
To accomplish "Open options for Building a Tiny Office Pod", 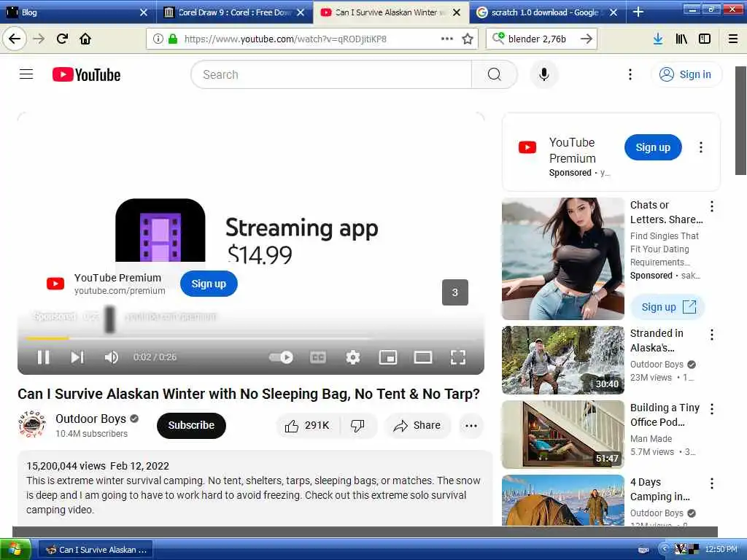I will pyautogui.click(x=711, y=409).
